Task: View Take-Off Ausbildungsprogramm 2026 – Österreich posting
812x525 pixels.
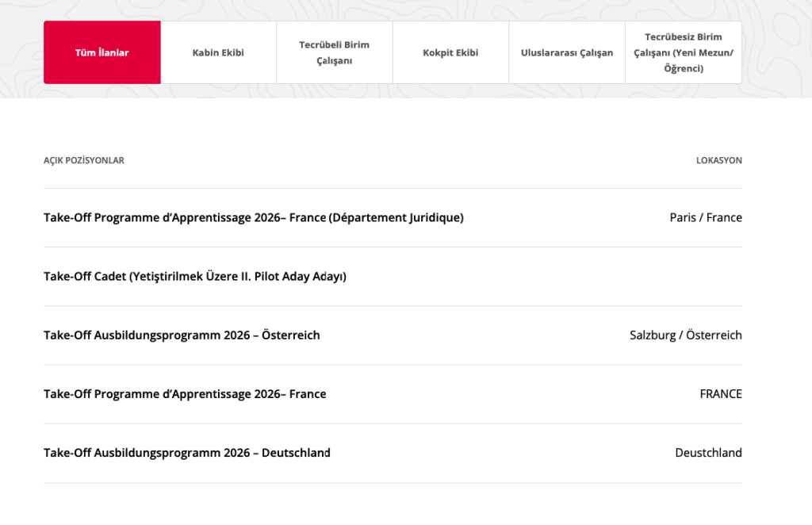Action: 182,335
